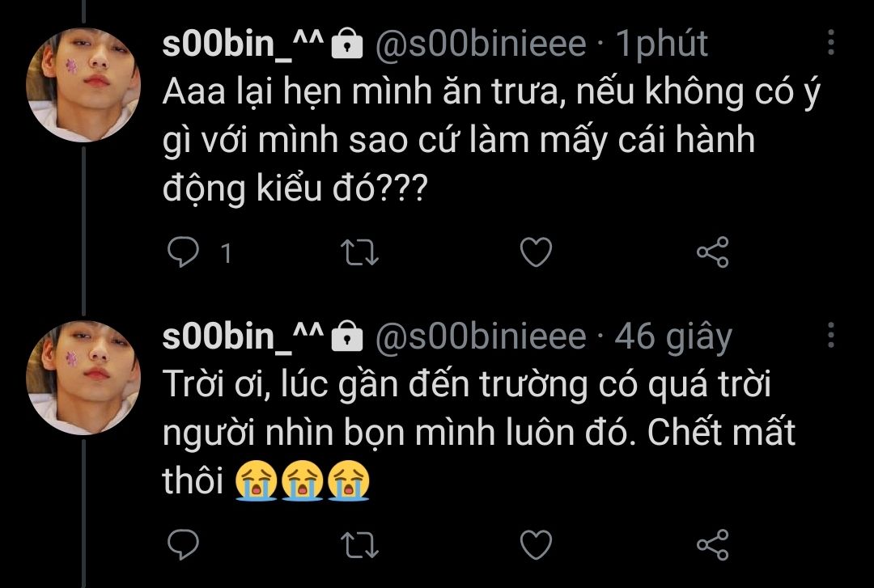Share the first tweet about ăn trưa
This screenshot has height=588, width=874.
713,253
